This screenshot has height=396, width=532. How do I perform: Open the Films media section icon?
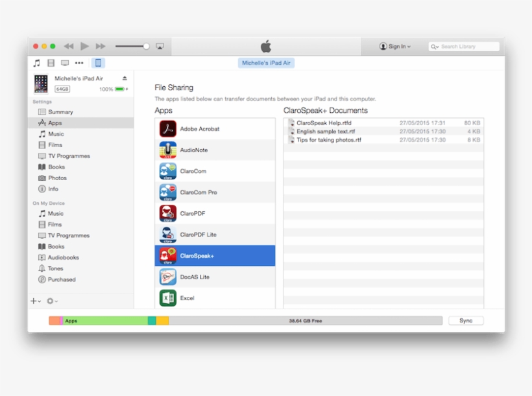[51, 63]
